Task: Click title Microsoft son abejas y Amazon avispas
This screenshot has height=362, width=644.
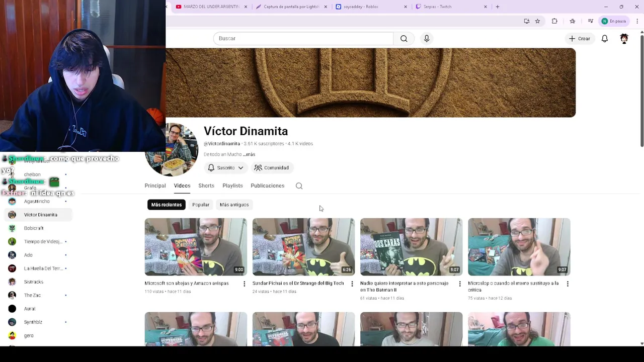Action: [187, 284]
